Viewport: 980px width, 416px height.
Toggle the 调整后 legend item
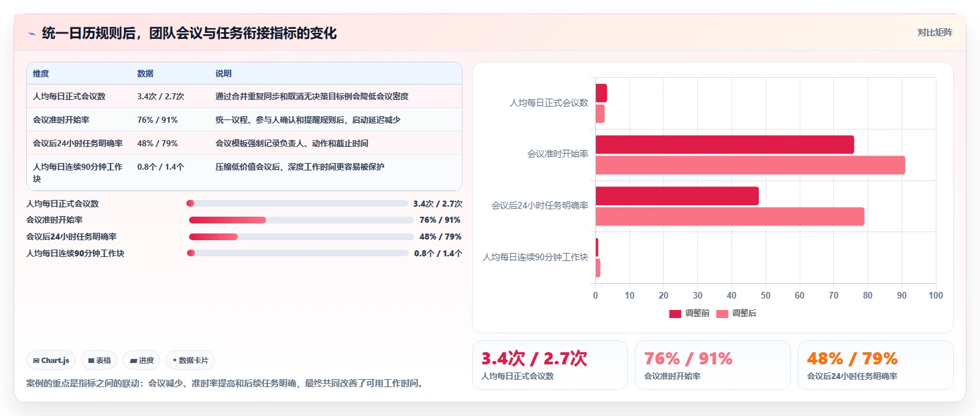point(736,313)
